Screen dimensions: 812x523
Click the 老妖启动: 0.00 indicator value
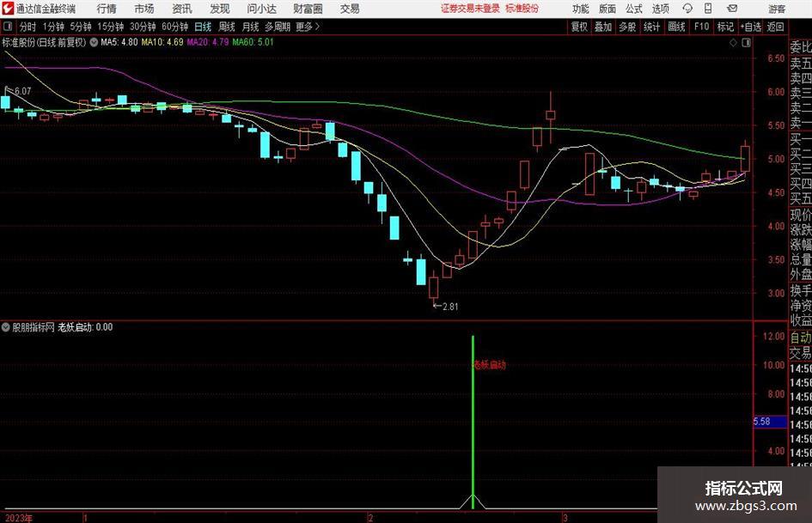coord(85,327)
